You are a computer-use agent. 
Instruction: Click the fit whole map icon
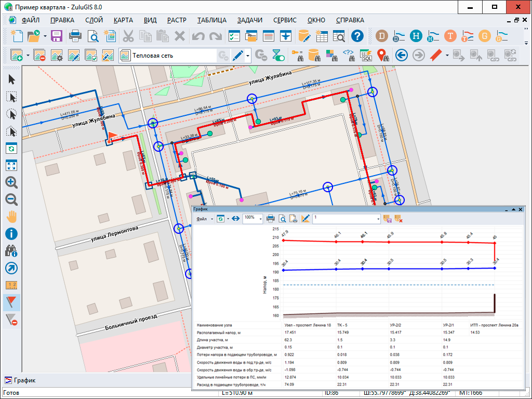[11, 165]
